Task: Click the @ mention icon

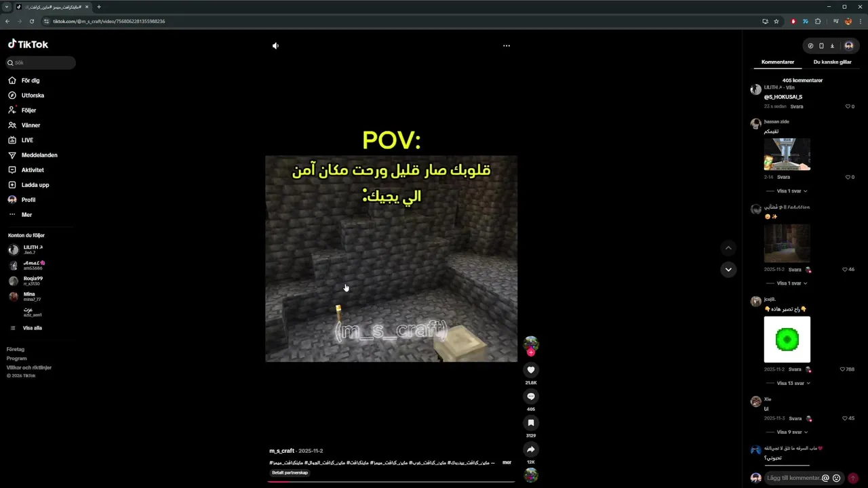Action: (825, 478)
